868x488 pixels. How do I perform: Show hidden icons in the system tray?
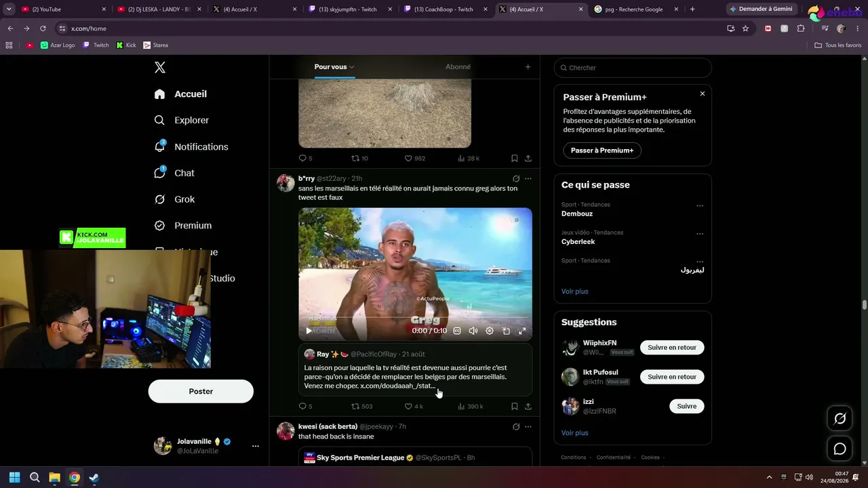click(769, 478)
